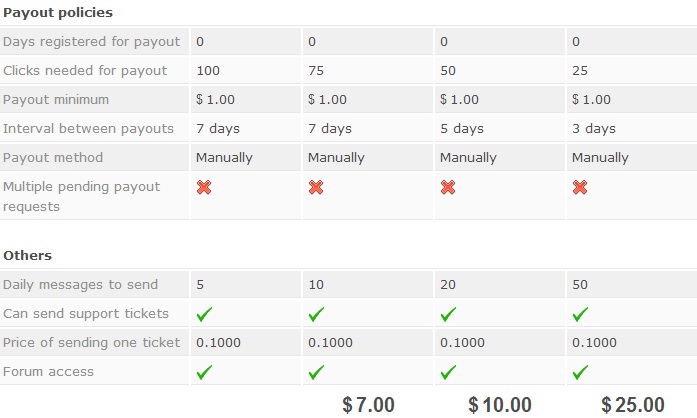Image resolution: width=697 pixels, height=418 pixels.
Task: Select the $7.00 plan price
Action: [368, 405]
